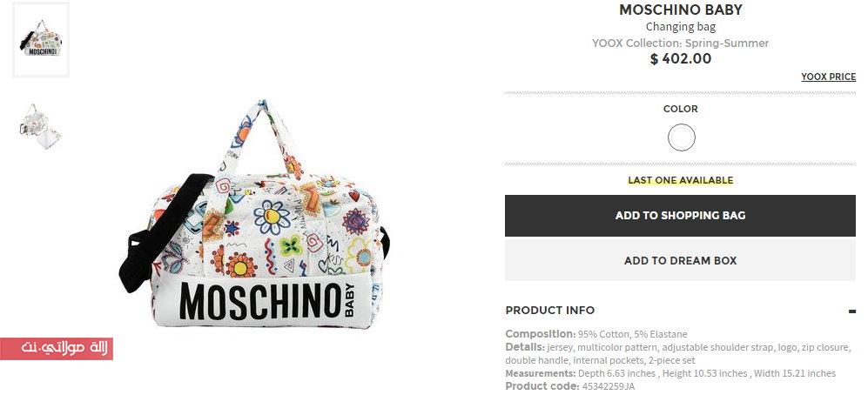
Task: Click the Composition line with 95% Cotton
Action: [596, 334]
